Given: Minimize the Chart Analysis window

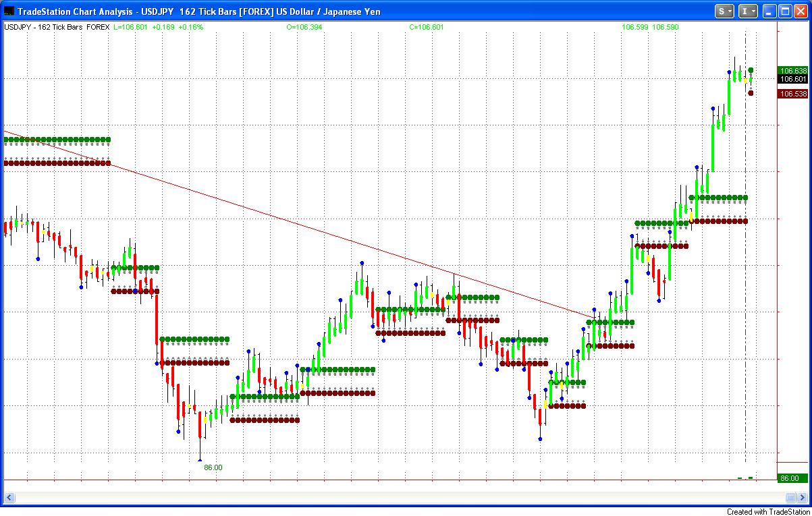Looking at the screenshot, I should pos(769,11).
